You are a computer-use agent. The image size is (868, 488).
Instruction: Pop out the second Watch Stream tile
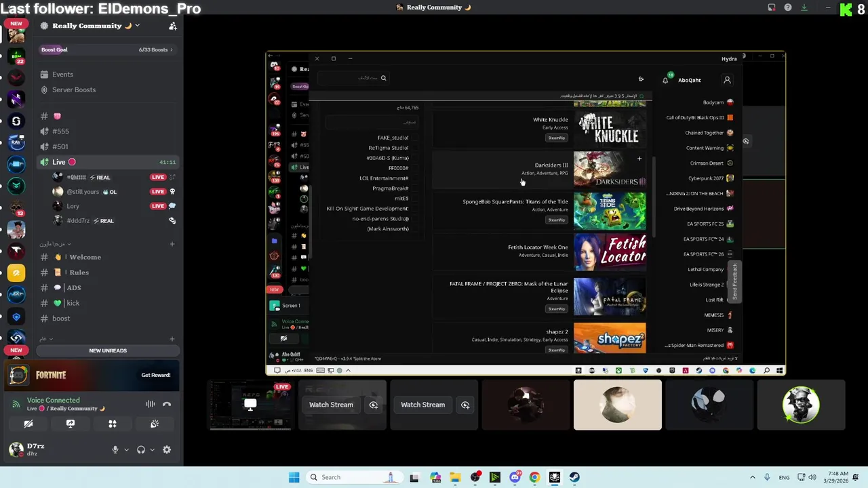pyautogui.click(x=465, y=405)
